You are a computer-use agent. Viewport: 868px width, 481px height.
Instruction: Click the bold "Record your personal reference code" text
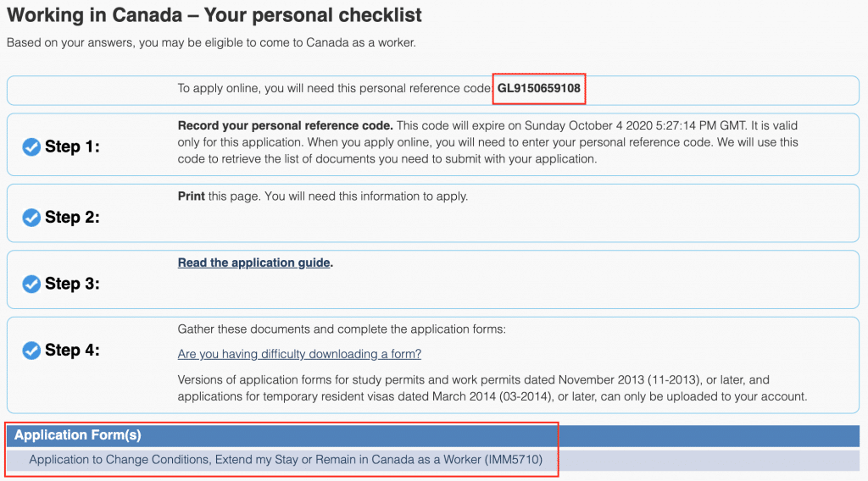pos(285,126)
